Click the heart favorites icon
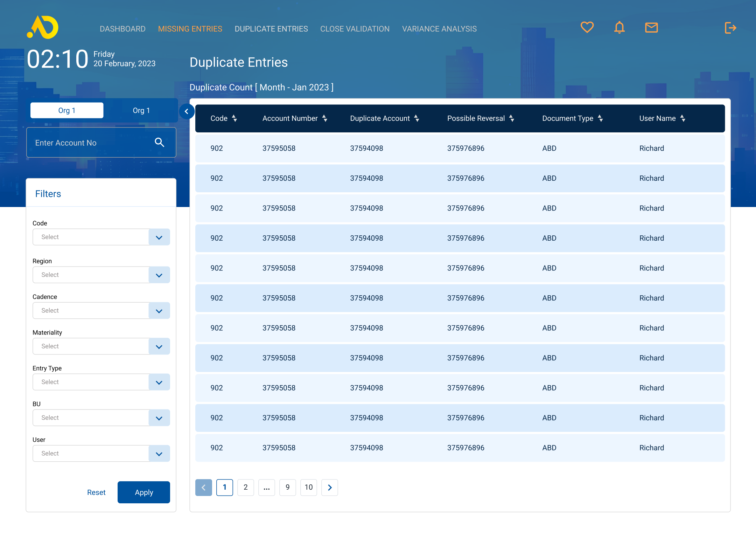The width and height of the screenshot is (756, 538). point(587,27)
